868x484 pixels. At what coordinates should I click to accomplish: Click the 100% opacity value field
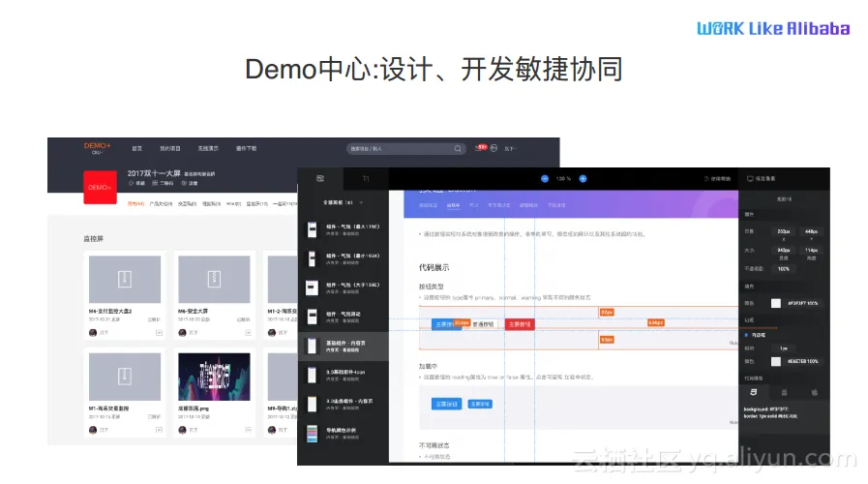783,269
